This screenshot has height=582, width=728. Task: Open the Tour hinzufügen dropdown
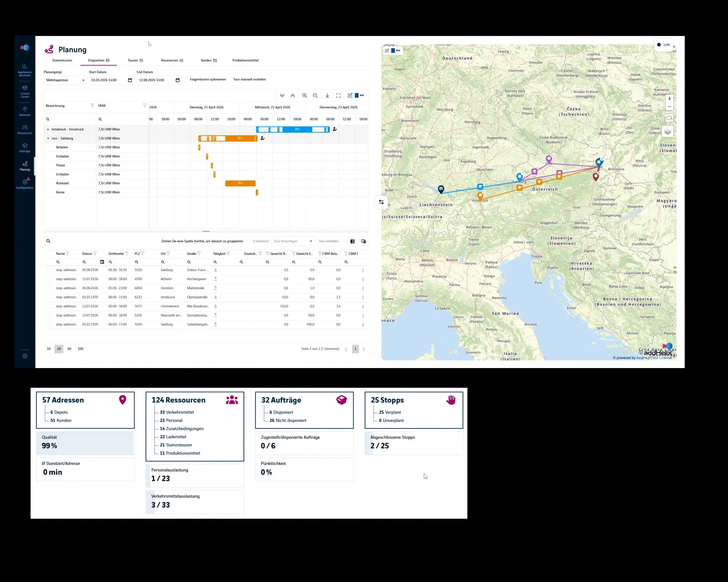tap(293, 241)
